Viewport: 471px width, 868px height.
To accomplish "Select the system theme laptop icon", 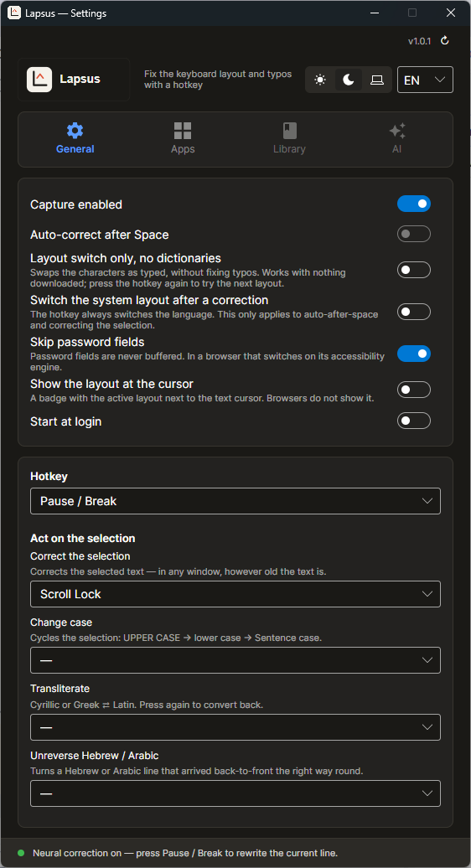I will point(377,80).
